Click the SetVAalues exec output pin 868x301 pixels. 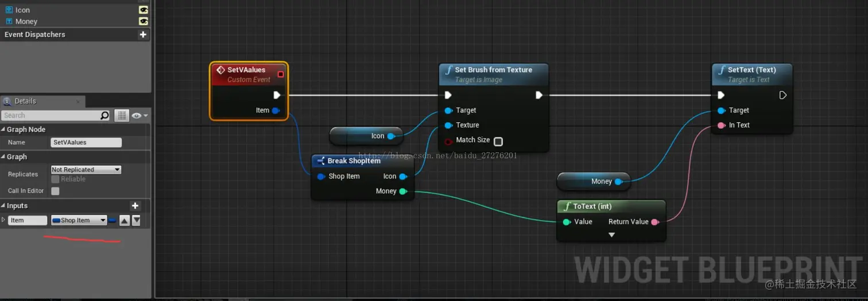pos(277,95)
